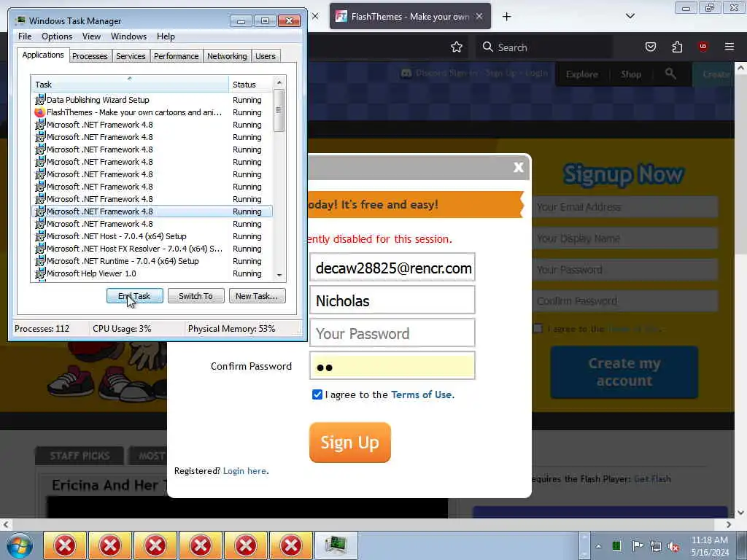Click the End Task button
Viewport: 747px width, 560px height.
click(x=135, y=296)
